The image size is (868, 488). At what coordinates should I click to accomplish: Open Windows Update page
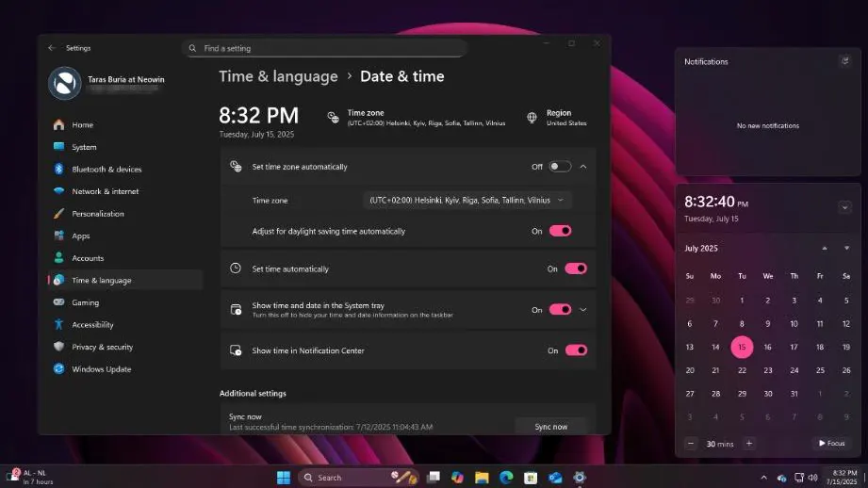pos(125,369)
